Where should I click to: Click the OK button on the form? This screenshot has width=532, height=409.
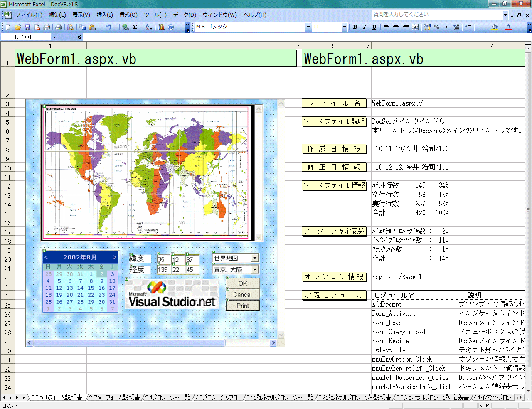tap(243, 283)
